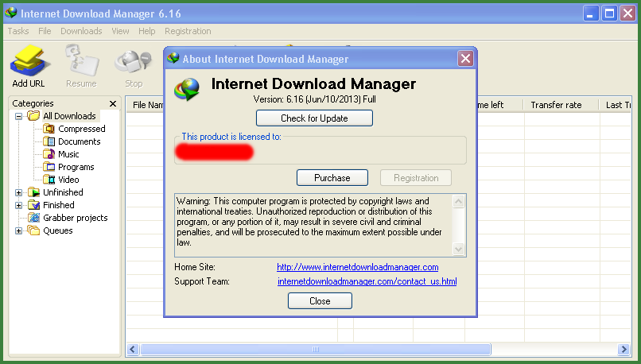Click the Video category folder icon
641x364 pixels.
49,180
